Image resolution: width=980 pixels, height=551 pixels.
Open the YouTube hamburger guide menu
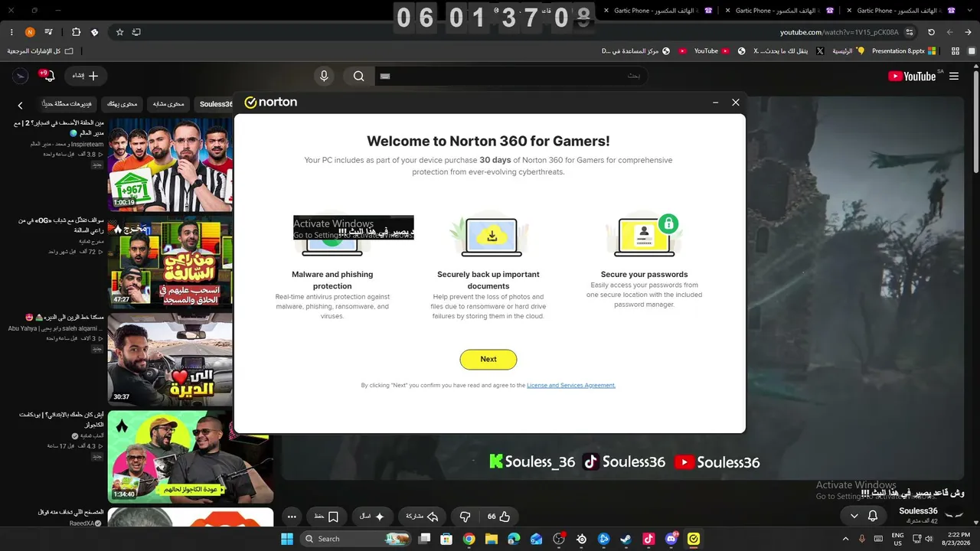[x=954, y=77]
